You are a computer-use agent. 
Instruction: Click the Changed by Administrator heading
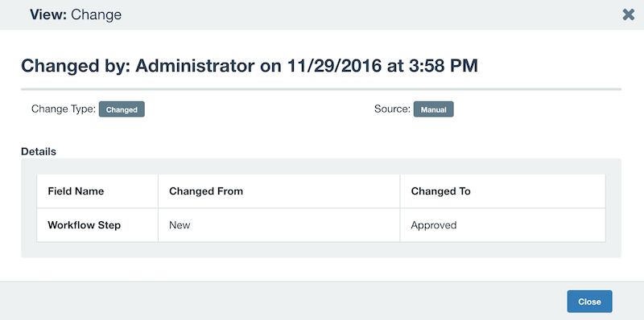(x=250, y=66)
